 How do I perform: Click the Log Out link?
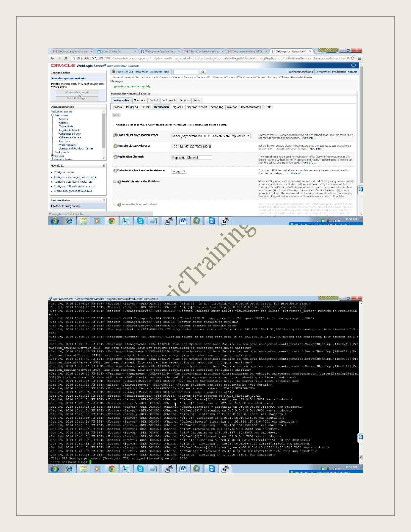[x=129, y=72]
